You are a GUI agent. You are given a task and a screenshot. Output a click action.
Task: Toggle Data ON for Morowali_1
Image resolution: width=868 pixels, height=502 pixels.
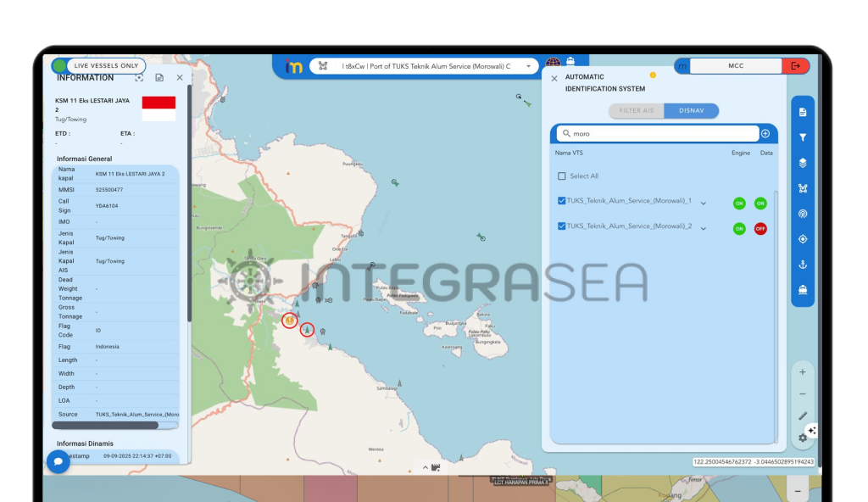point(760,204)
